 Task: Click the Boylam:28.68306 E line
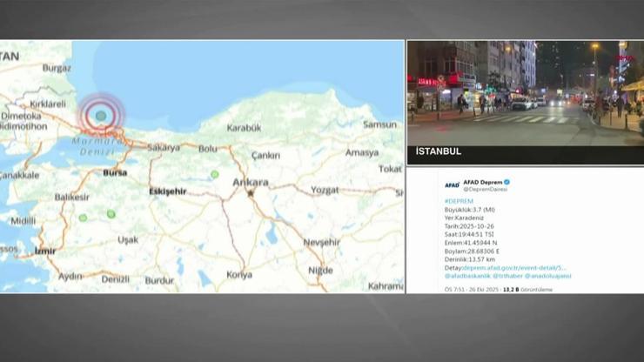click(x=472, y=251)
